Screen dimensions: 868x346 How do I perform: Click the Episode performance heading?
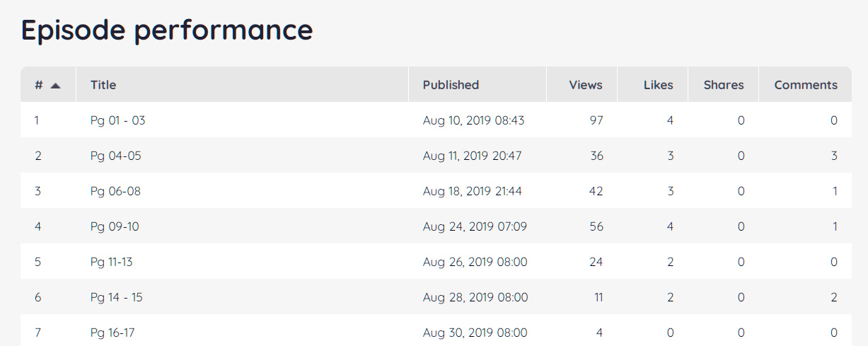(167, 30)
